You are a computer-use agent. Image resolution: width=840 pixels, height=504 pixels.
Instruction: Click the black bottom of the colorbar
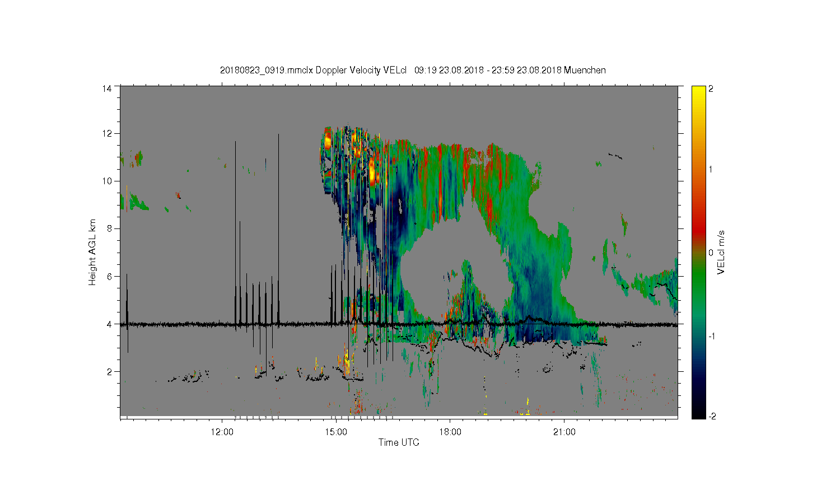pyautogui.click(x=698, y=414)
